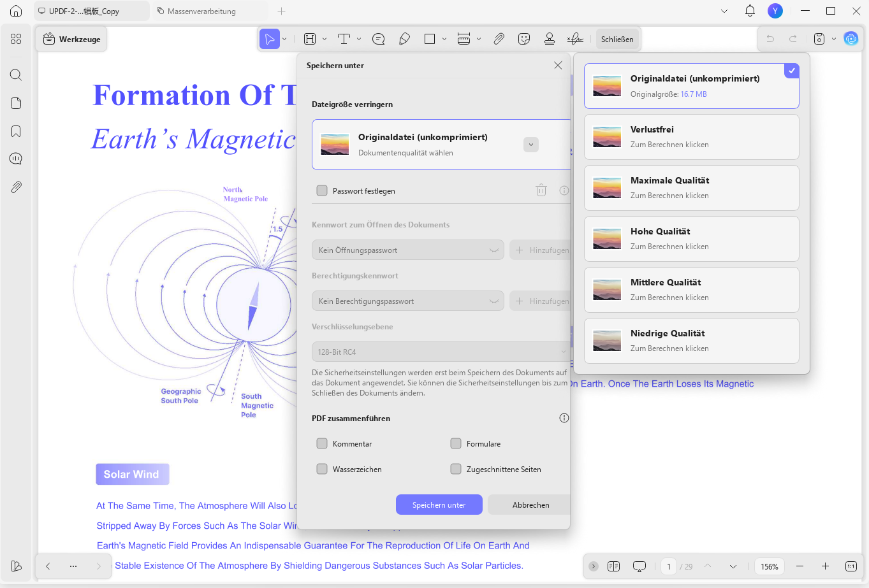The height and width of the screenshot is (588, 869).
Task: Open the thumbnails grid sidebar icon
Action: (x=16, y=39)
